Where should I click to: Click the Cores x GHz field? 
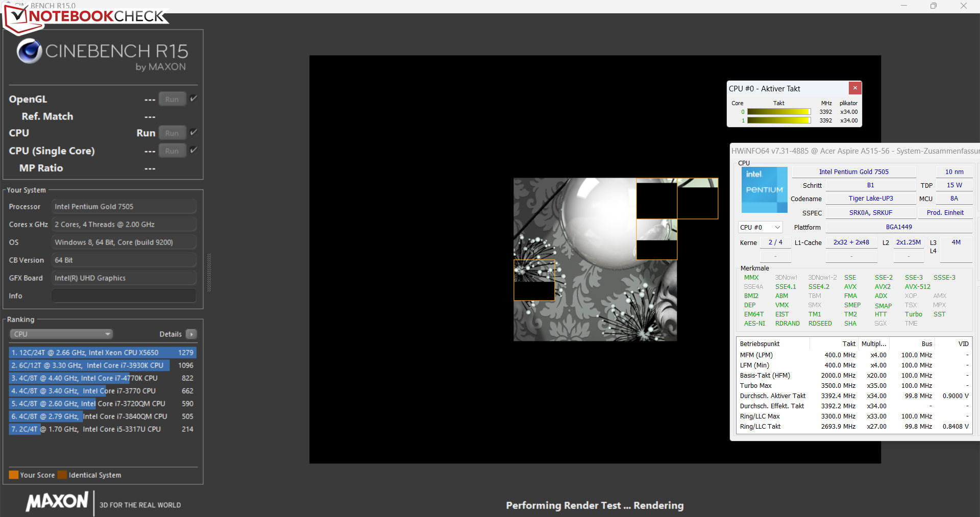pos(124,225)
